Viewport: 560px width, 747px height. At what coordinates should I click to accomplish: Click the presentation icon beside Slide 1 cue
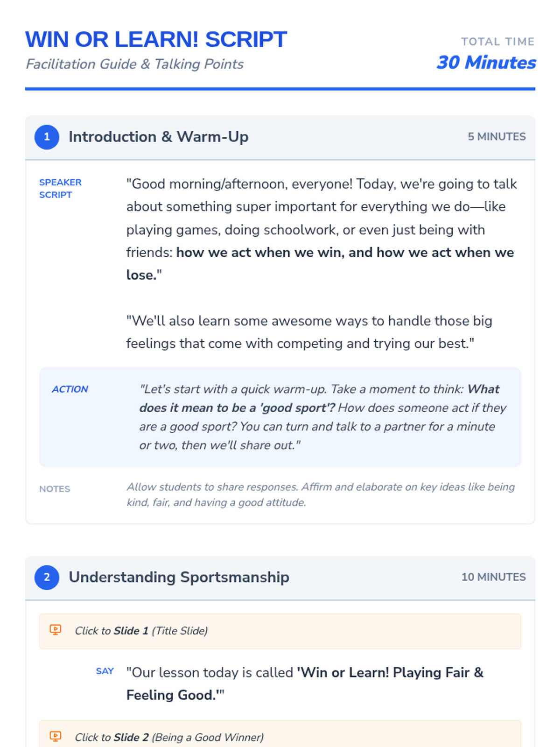tap(55, 630)
